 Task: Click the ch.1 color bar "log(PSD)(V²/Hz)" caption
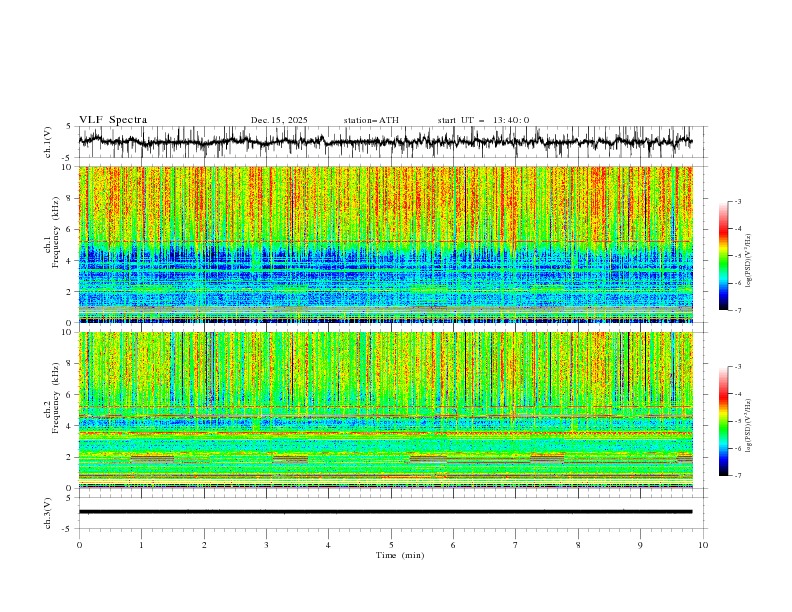pyautogui.click(x=749, y=261)
